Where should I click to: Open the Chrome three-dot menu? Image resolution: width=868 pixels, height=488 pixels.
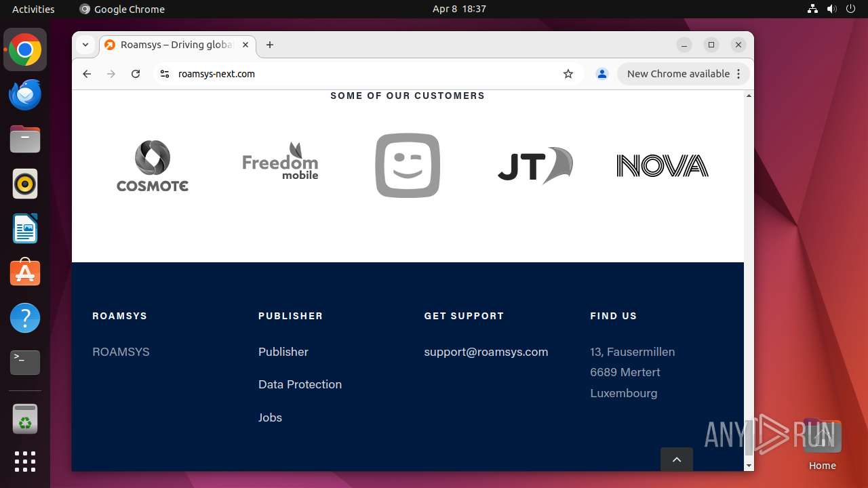[x=738, y=74]
